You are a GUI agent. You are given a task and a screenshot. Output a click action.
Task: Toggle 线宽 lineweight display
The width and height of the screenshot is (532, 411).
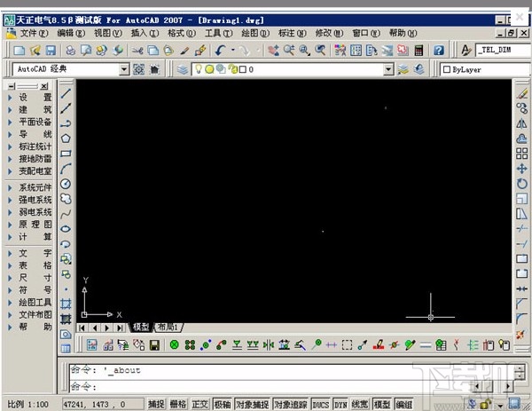click(360, 404)
